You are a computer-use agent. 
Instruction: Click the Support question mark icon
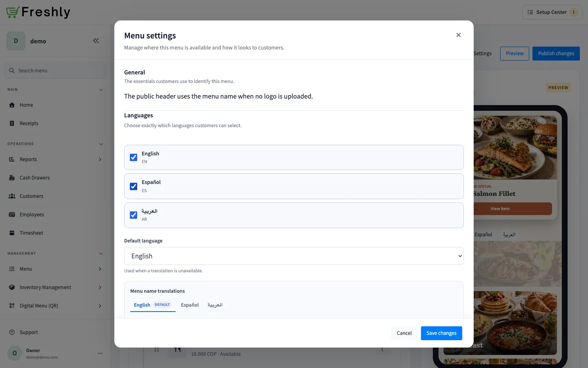click(12, 332)
